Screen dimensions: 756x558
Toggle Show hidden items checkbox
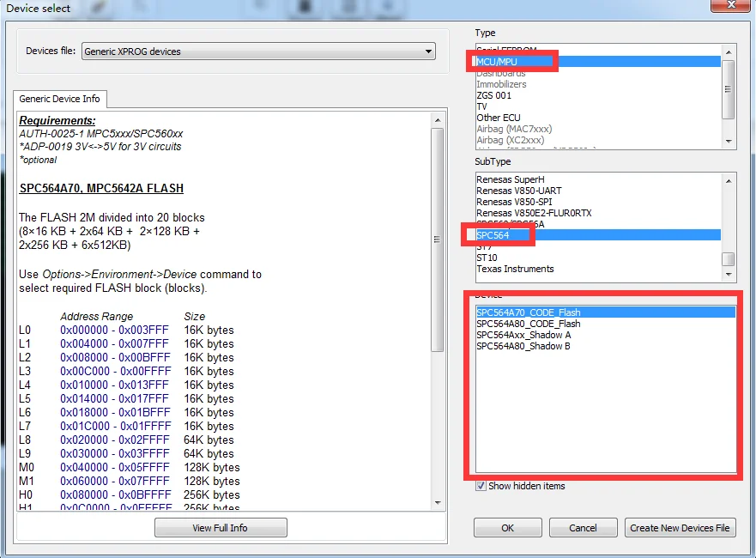(x=481, y=486)
